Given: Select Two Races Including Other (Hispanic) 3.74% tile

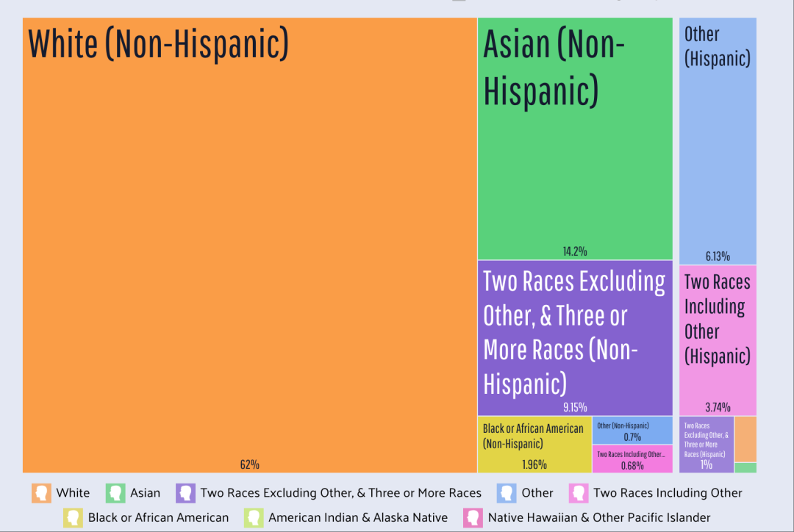Looking at the screenshot, I should point(717,339).
